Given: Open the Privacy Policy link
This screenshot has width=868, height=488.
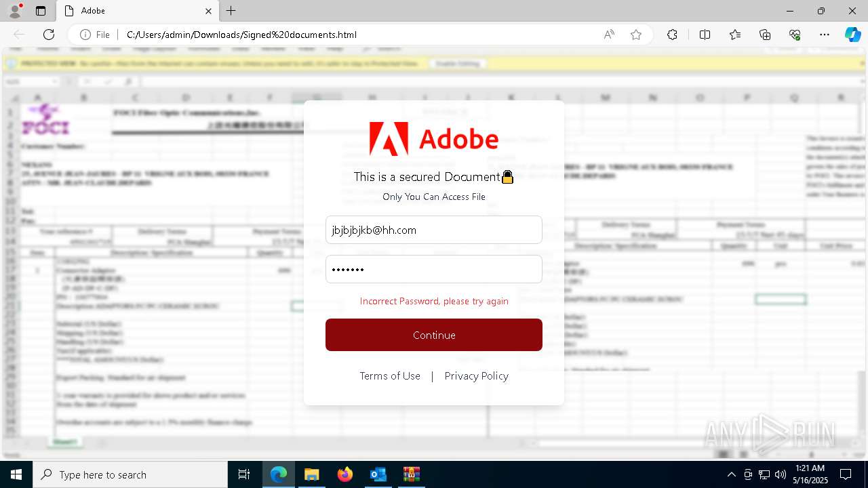Looking at the screenshot, I should [476, 375].
